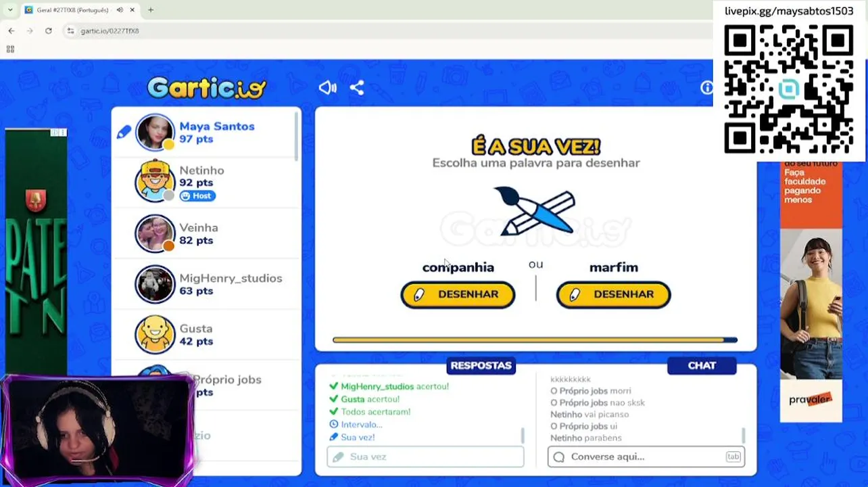Click the tab key hint in chat box
This screenshot has height=487, width=868.
click(x=733, y=457)
